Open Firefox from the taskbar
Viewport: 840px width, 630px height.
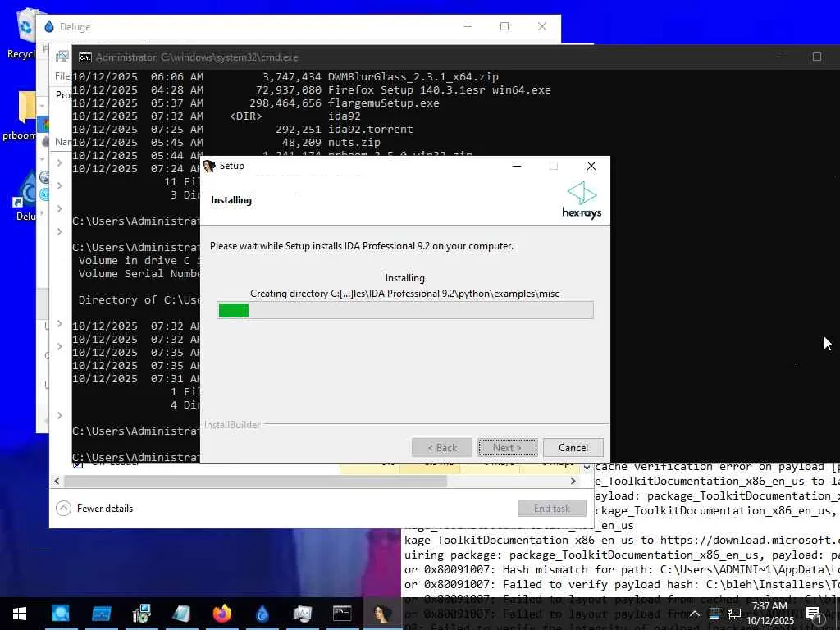click(x=221, y=614)
